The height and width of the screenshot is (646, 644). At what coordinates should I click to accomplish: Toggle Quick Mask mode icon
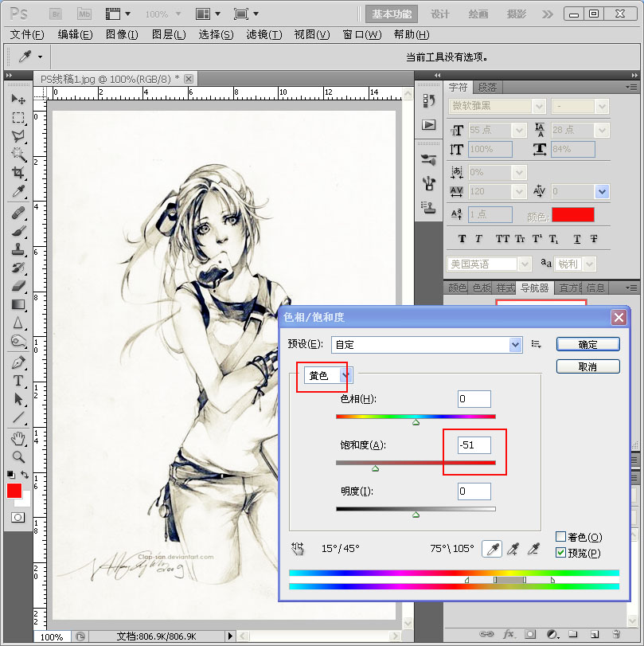point(18,518)
